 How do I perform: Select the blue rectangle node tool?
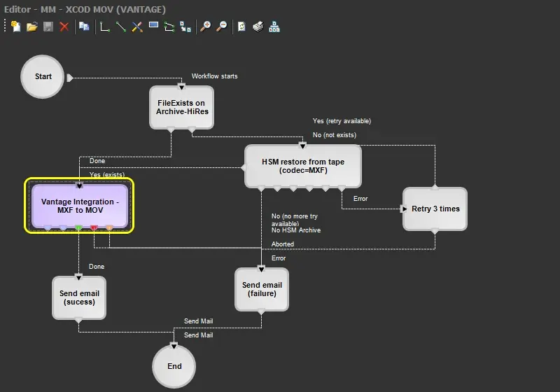pyautogui.click(x=153, y=27)
